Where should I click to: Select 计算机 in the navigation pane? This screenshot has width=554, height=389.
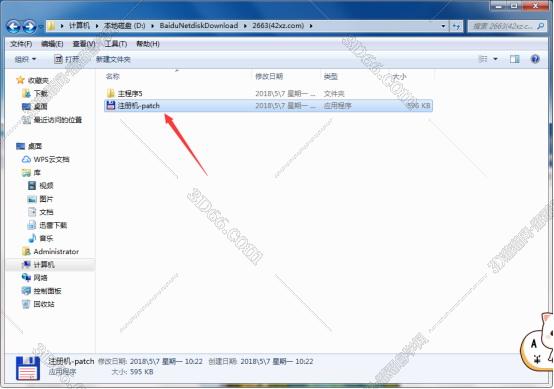click(44, 265)
